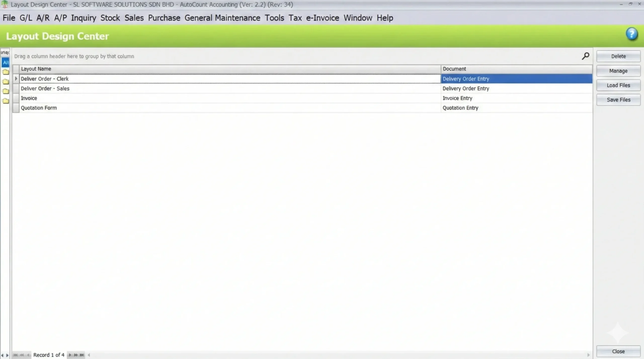Select the Invoice Entry document cell
Screen dimensions: 644x359
pyautogui.click(x=457, y=98)
